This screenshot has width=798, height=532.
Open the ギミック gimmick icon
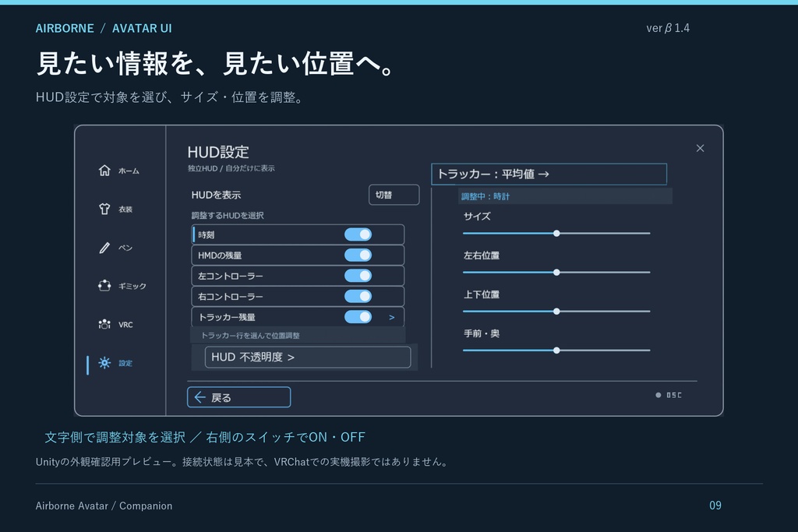click(x=104, y=286)
